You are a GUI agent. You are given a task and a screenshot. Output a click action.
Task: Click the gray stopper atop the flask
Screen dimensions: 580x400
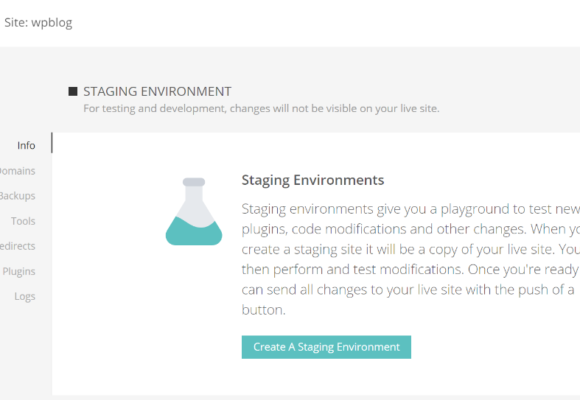pos(194,182)
